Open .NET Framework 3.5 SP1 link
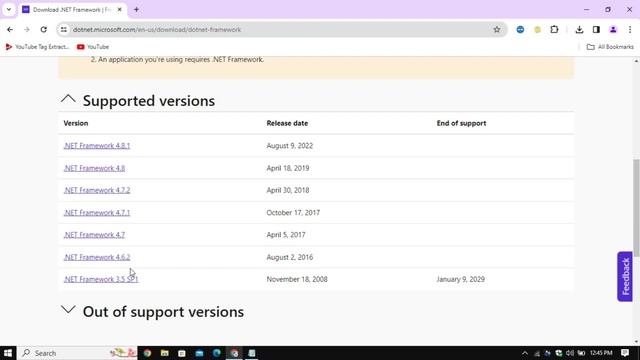640x360 pixels. pos(101,279)
